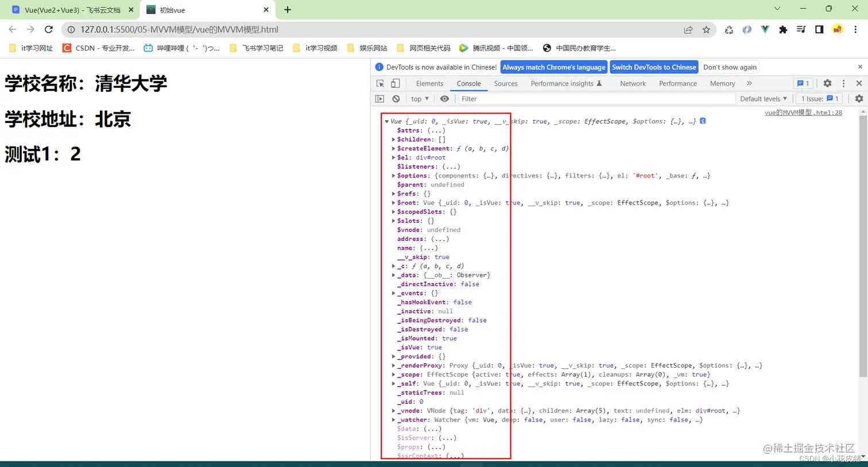868x467 pixels.
Task: Toggle the browser side panel icon
Action: click(x=819, y=29)
